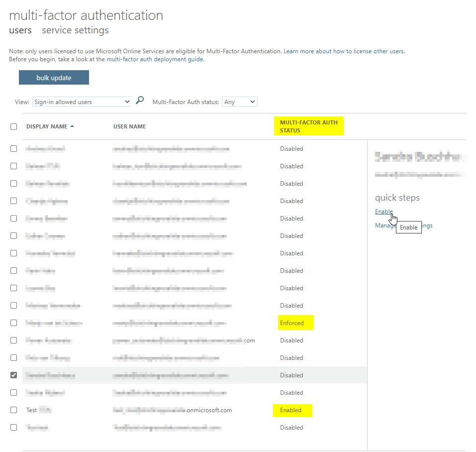The image size is (476, 452).
Task: Click the sort arrow next to DISPLAY NAME
Action: click(72, 126)
